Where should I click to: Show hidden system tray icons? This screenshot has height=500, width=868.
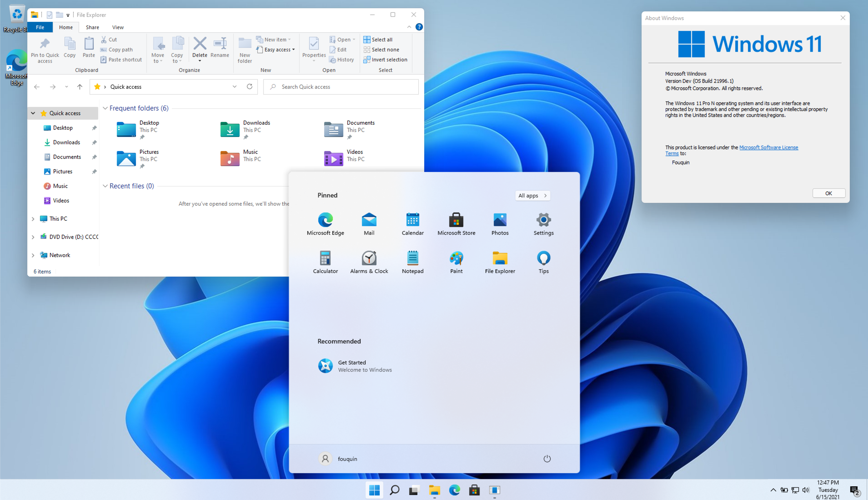point(773,490)
